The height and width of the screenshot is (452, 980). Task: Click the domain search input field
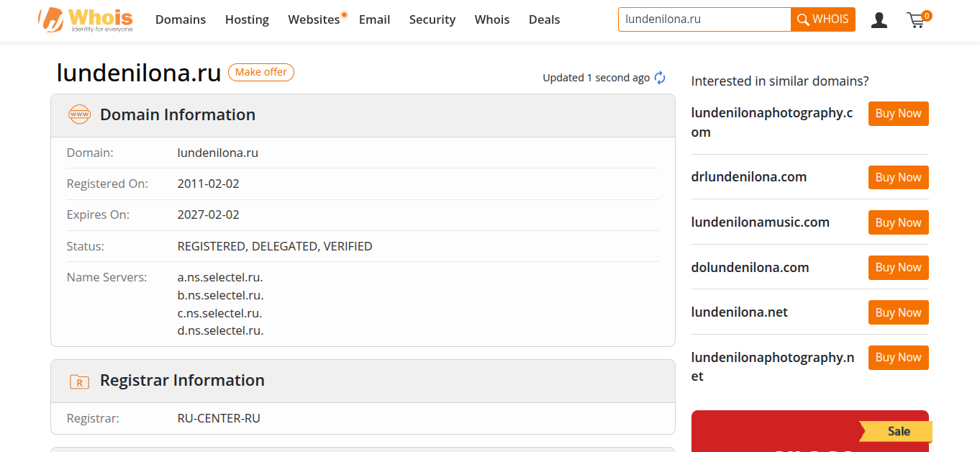point(704,19)
